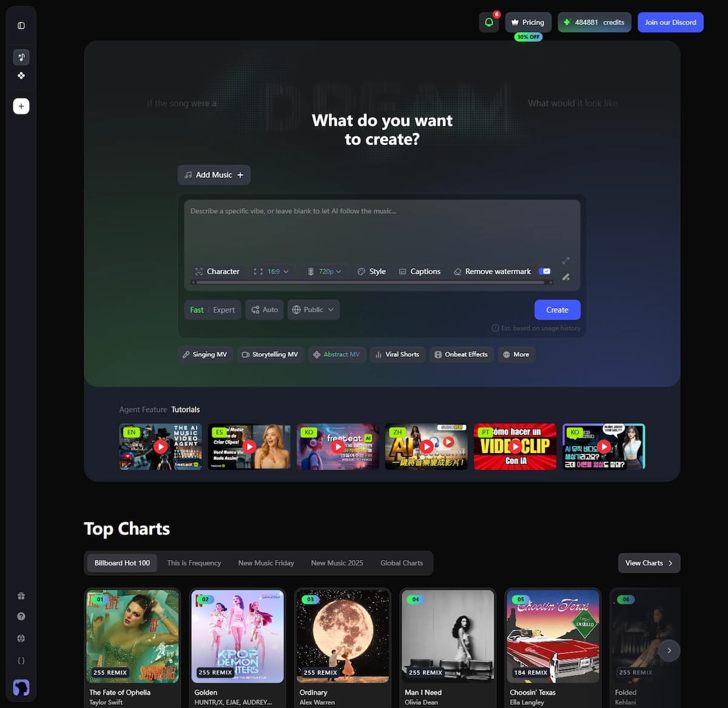Open the help question mark icon
Viewport: 728px width, 708px height.
coord(21,616)
